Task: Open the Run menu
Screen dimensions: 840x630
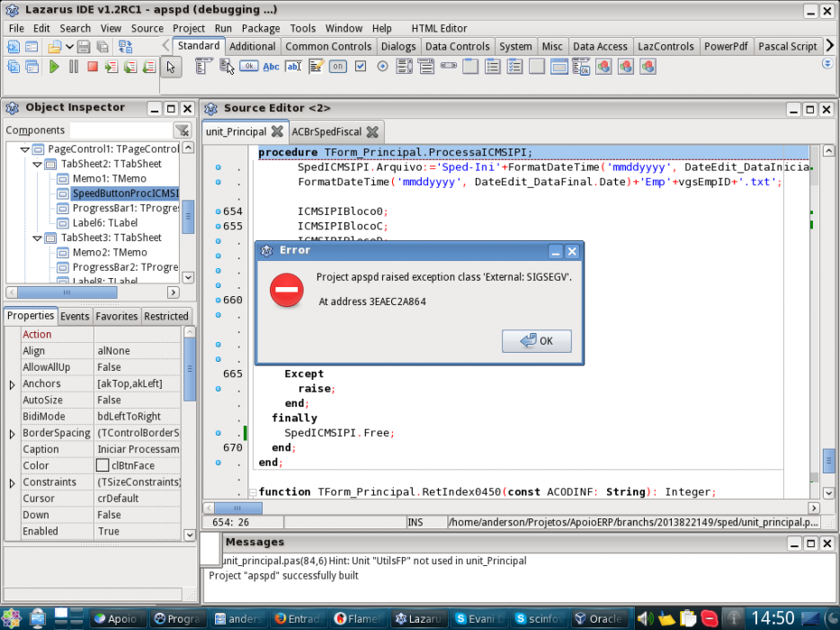Action: (x=223, y=29)
